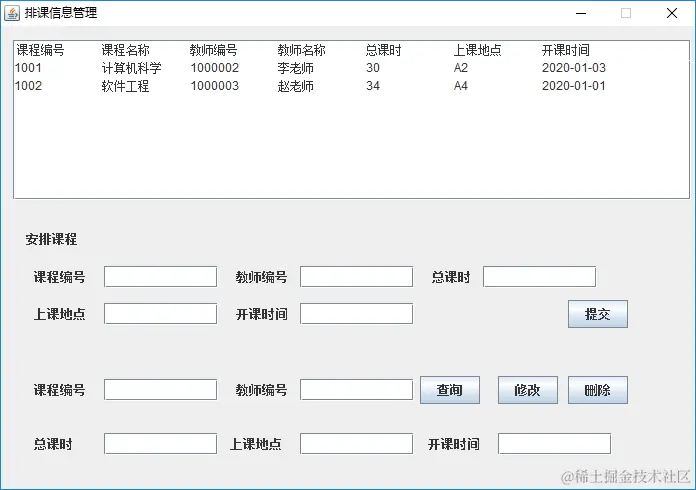696x490 pixels.
Task: Click the Java icon in the title bar
Action: pos(12,13)
